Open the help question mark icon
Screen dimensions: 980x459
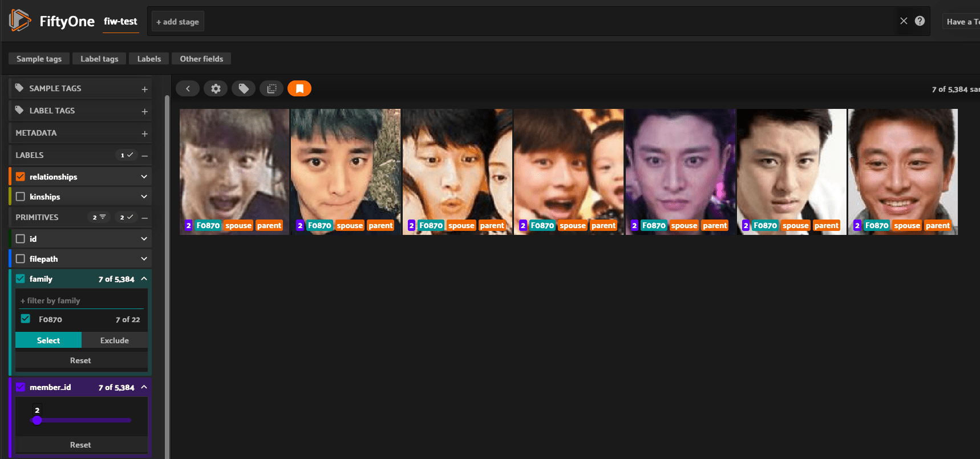920,21
